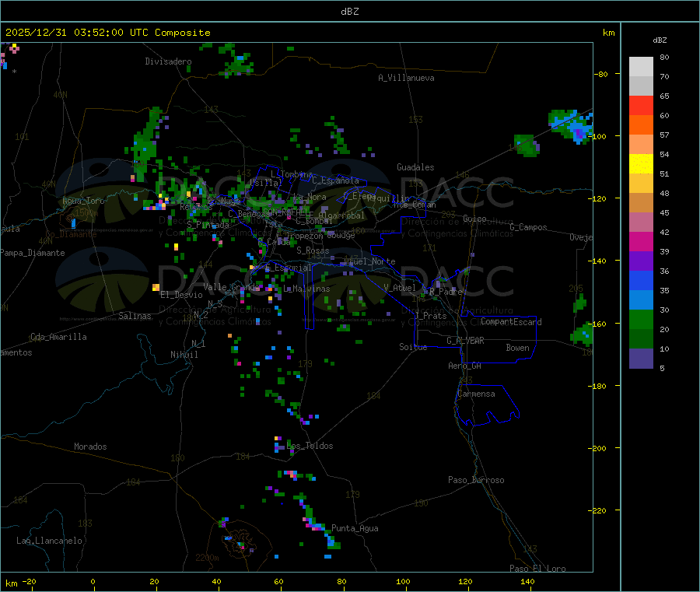Click the x-axis tick label 140

[x=527, y=581]
